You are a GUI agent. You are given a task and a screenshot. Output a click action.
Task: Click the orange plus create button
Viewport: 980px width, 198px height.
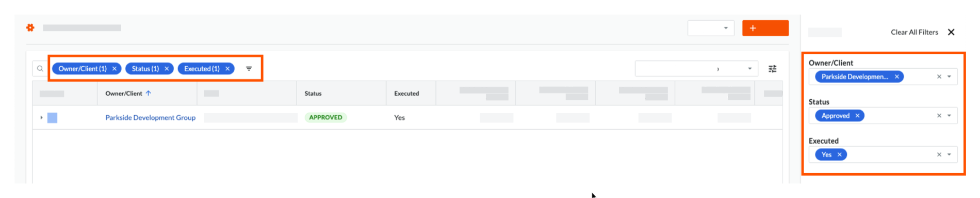coord(765,28)
